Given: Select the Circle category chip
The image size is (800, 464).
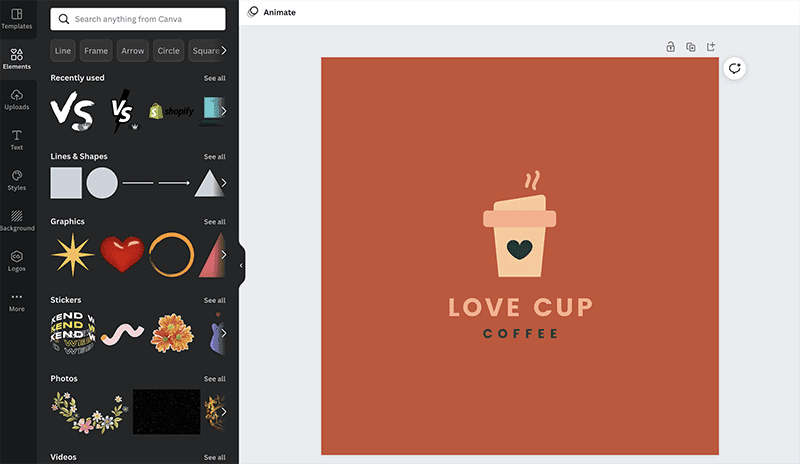Looking at the screenshot, I should coord(168,51).
